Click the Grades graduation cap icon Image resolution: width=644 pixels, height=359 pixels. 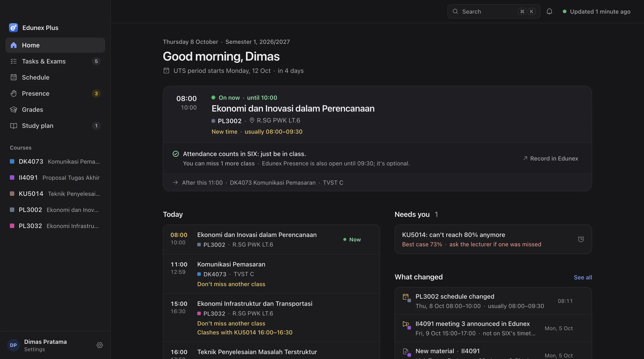(x=13, y=110)
